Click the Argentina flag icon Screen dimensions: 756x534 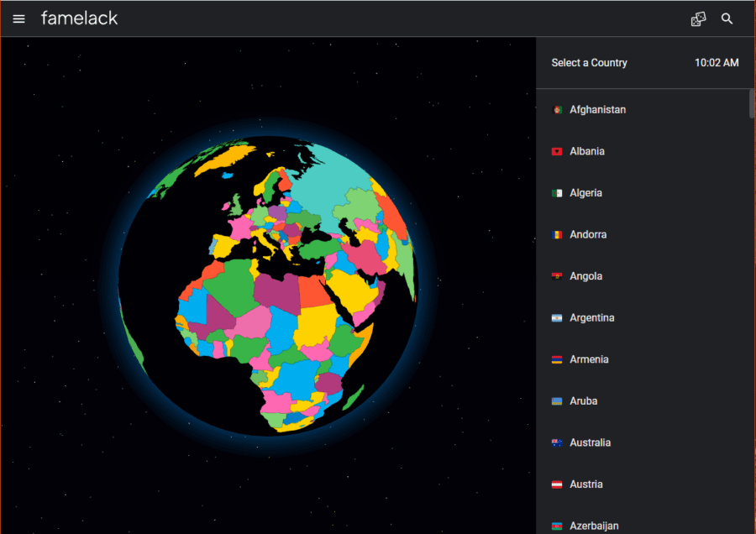556,318
